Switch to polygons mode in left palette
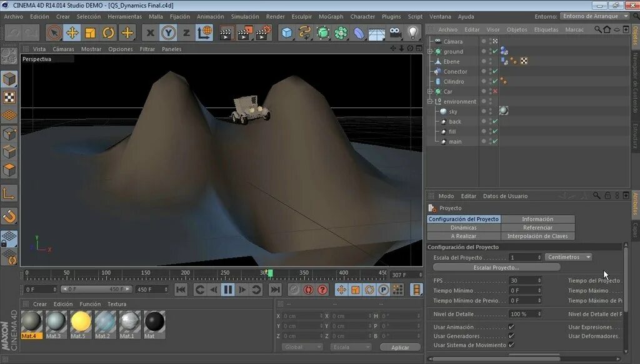The width and height of the screenshot is (640, 364). click(9, 170)
